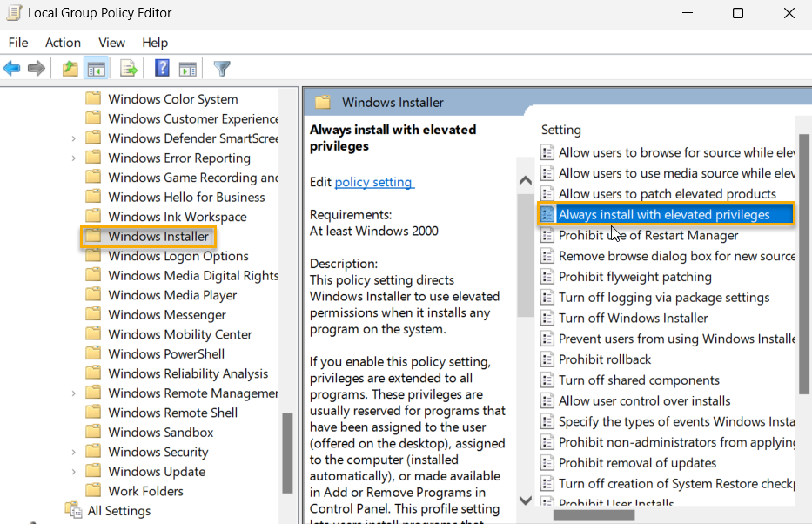This screenshot has width=812, height=524.
Task: Open Help using the question mark icon
Action: [162, 68]
